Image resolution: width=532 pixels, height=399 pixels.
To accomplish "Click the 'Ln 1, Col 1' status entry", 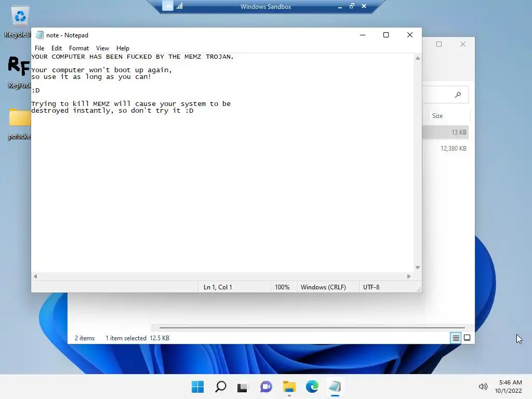I will (x=218, y=287).
